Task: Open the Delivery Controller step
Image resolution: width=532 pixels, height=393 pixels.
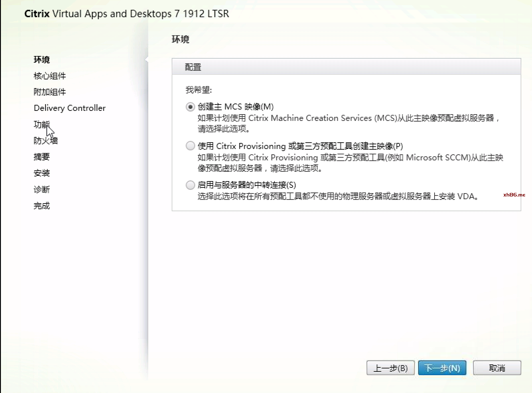Action: [69, 108]
